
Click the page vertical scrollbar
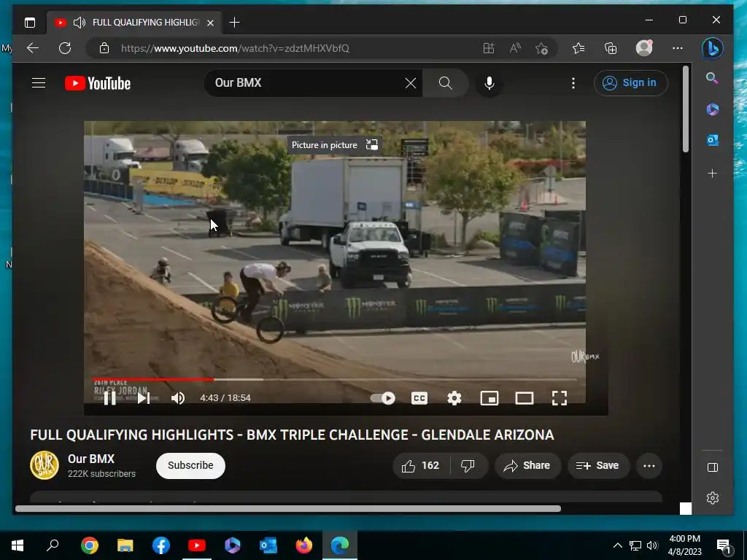point(686,109)
